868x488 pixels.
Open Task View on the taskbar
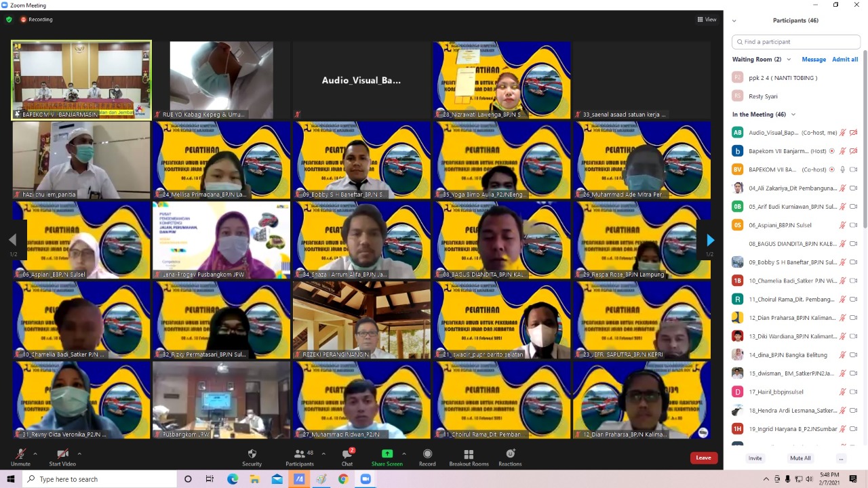tap(210, 479)
